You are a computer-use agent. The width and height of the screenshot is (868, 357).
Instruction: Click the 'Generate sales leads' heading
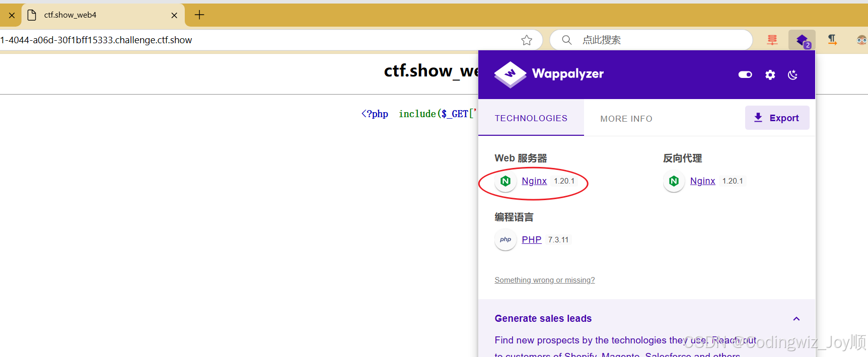[543, 319]
